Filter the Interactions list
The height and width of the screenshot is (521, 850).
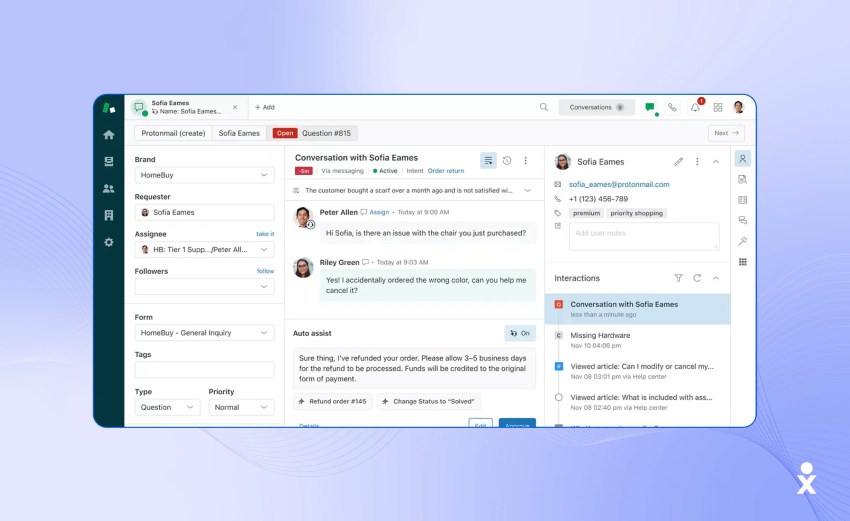[x=678, y=278]
